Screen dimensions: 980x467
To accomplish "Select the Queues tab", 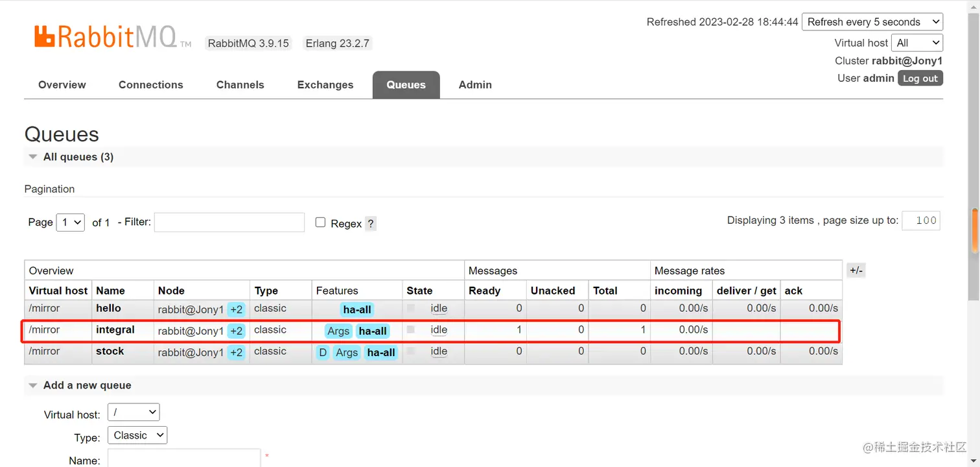I will [x=406, y=85].
